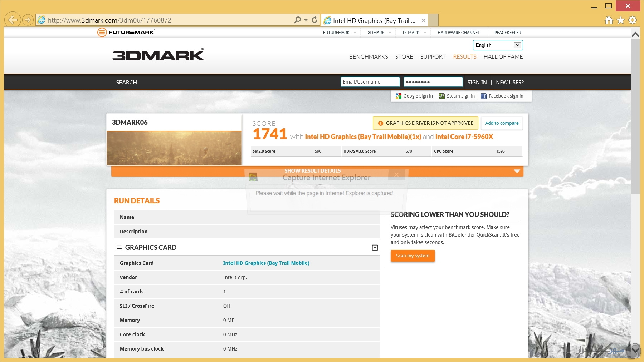Viewport: 644px width, 362px height.
Task: Click the RUN DETAILS heading
Action: pyautogui.click(x=137, y=201)
